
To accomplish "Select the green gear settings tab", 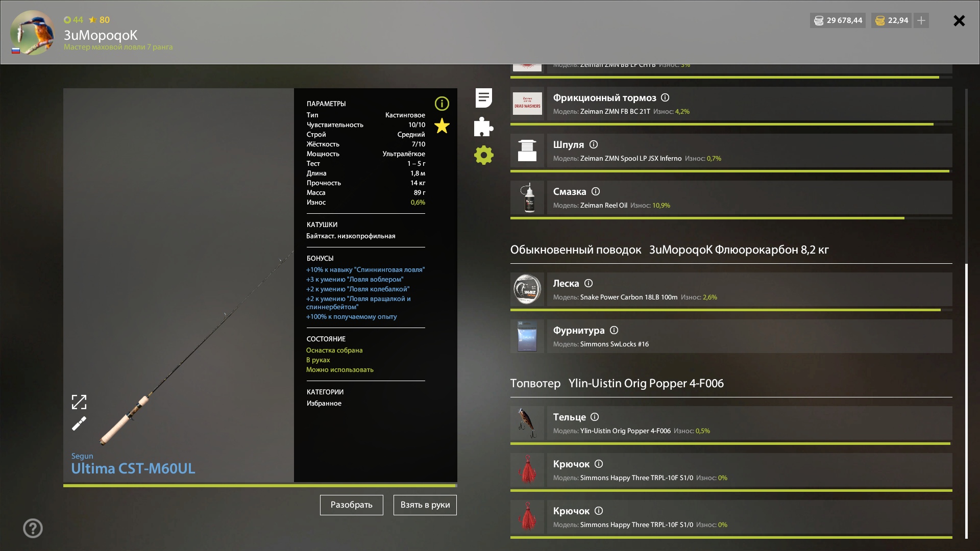I will (x=483, y=155).
